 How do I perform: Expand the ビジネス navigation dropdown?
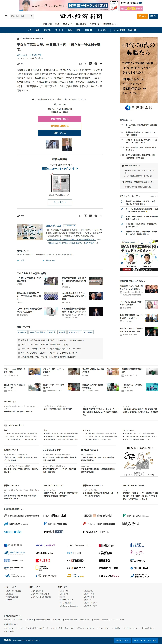click(48, 30)
